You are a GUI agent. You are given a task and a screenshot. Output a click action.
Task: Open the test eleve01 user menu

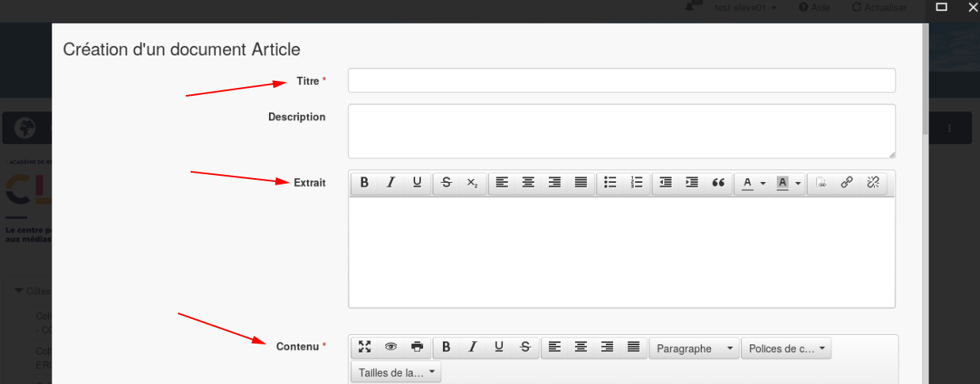(745, 7)
